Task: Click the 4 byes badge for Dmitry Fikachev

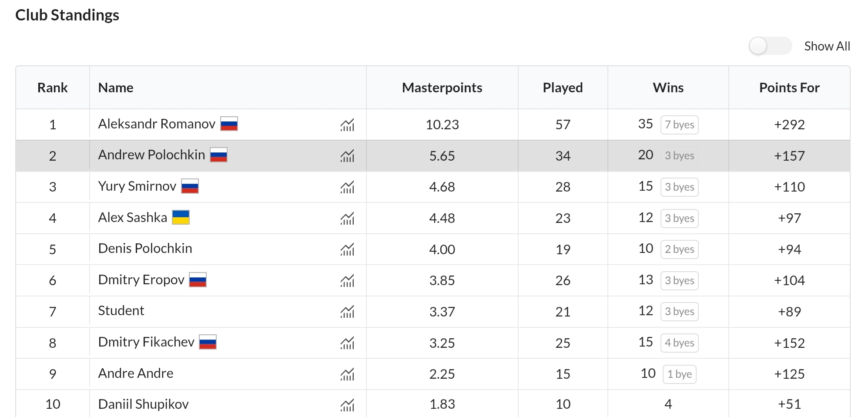Action: (679, 343)
